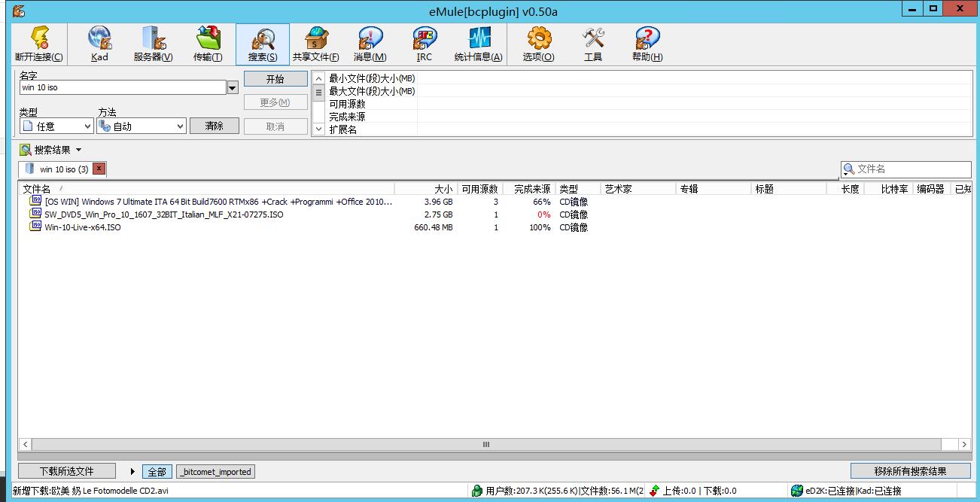Open the Options (选项) settings
980x502 pixels.
click(538, 44)
